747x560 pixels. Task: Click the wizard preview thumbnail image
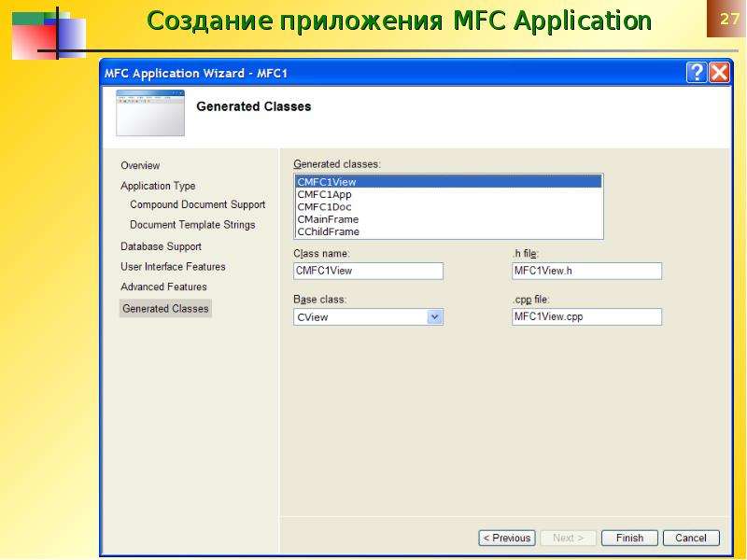click(x=150, y=113)
